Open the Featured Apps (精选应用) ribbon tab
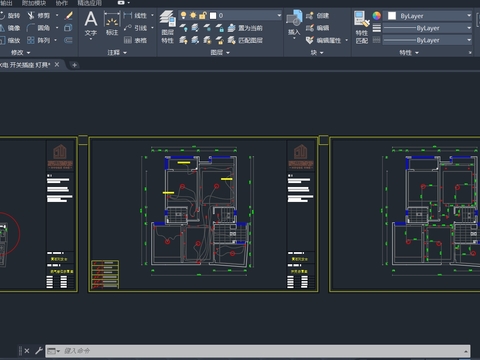Image resolution: width=480 pixels, height=360 pixels. [x=89, y=3]
